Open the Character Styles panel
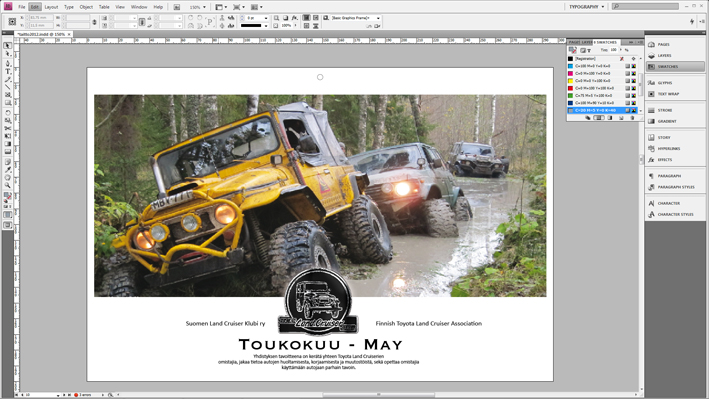The image size is (709, 399). [676, 214]
